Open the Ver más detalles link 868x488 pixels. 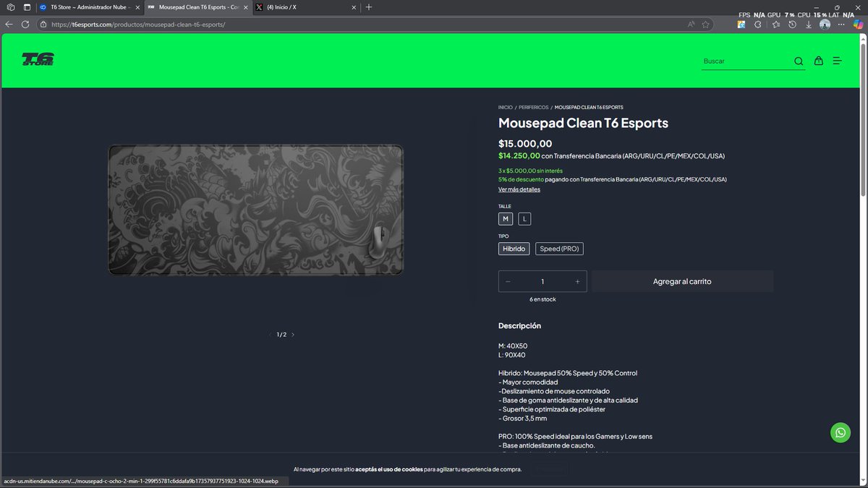pyautogui.click(x=519, y=189)
